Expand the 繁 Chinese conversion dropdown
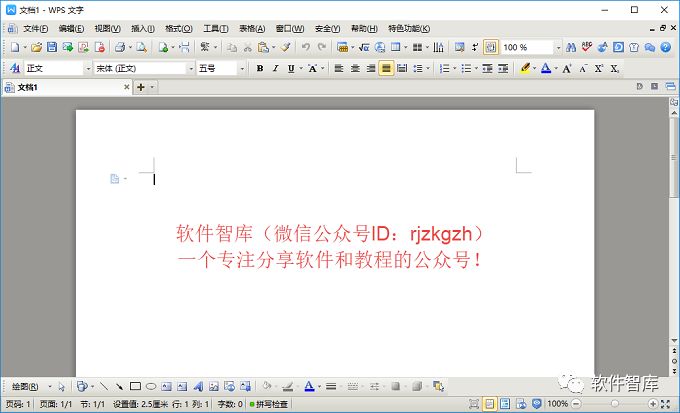Screen dimensions: 680x413 coord(215,47)
